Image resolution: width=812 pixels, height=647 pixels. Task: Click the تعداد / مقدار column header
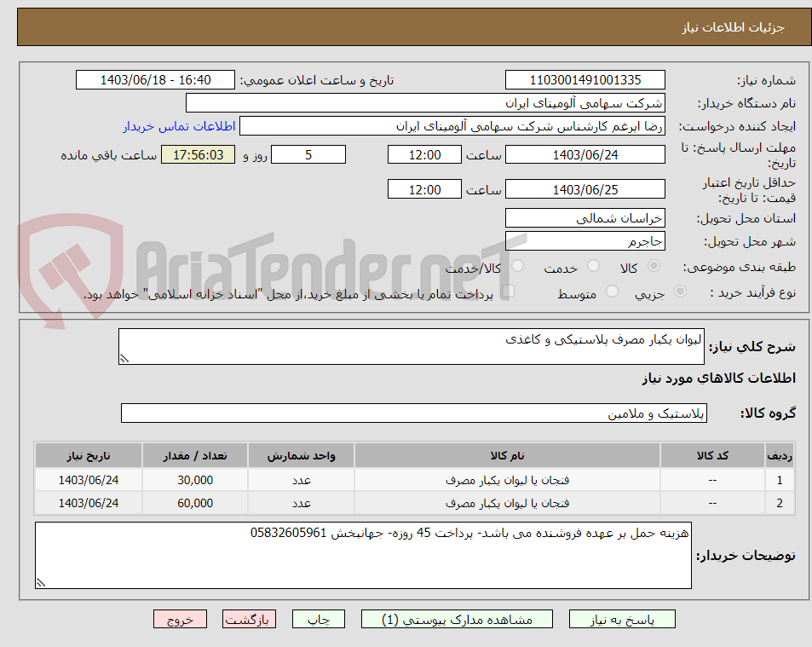click(195, 456)
